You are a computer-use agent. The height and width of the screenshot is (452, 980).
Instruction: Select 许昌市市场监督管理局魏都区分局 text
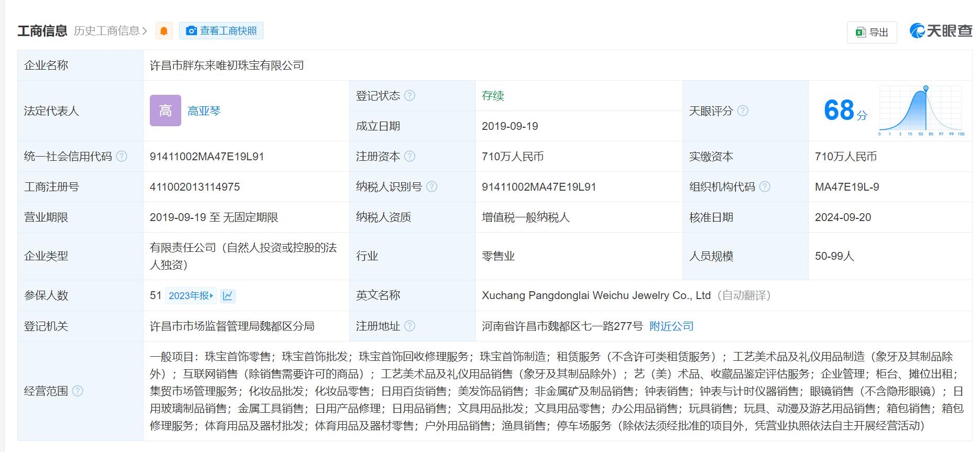[232, 326]
